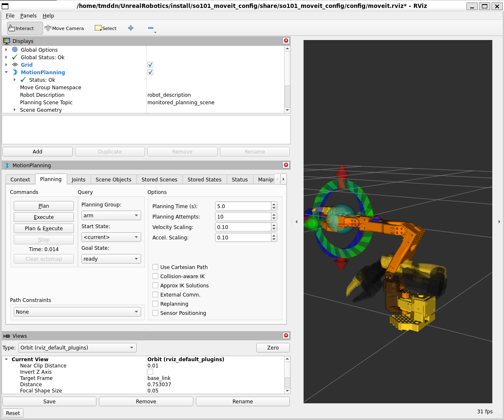This screenshot has width=504, height=420.
Task: Toggle the Grid display checkbox
Action: pyautogui.click(x=150, y=65)
